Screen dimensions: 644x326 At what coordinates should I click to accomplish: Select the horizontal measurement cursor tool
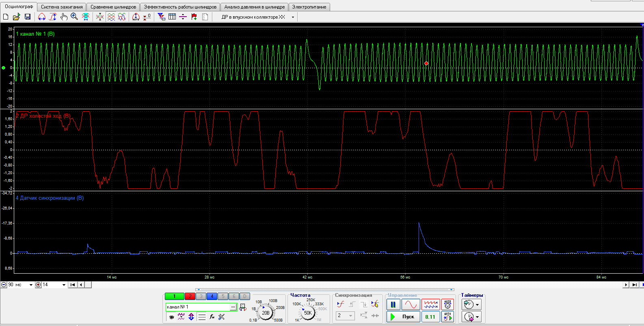[x=41, y=17]
